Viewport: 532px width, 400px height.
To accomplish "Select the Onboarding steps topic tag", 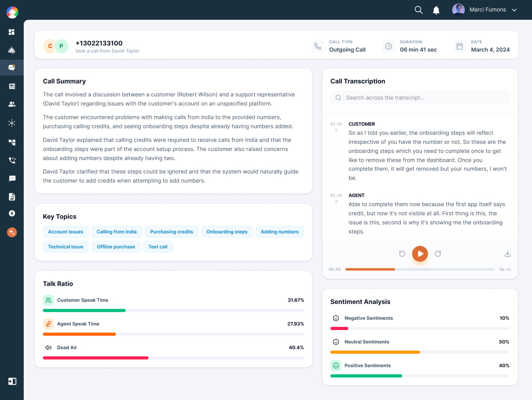I will click(227, 232).
